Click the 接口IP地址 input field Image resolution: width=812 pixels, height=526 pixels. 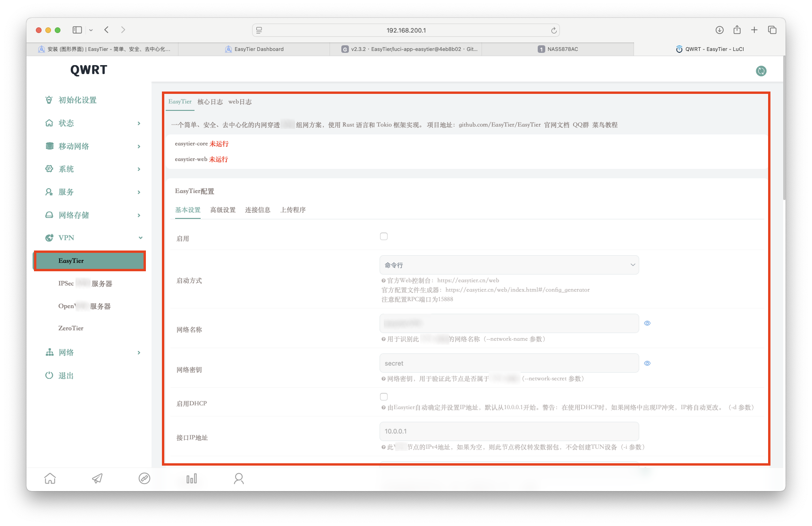[509, 431]
